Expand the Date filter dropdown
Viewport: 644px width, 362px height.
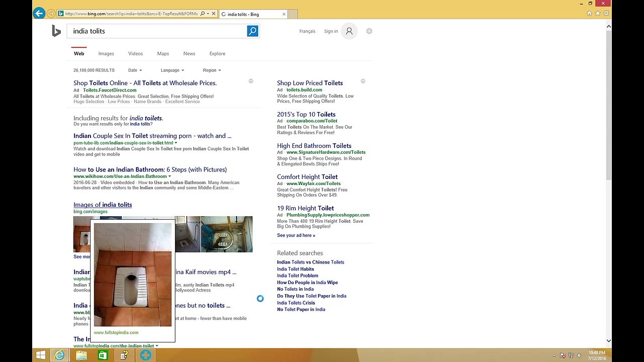135,70
